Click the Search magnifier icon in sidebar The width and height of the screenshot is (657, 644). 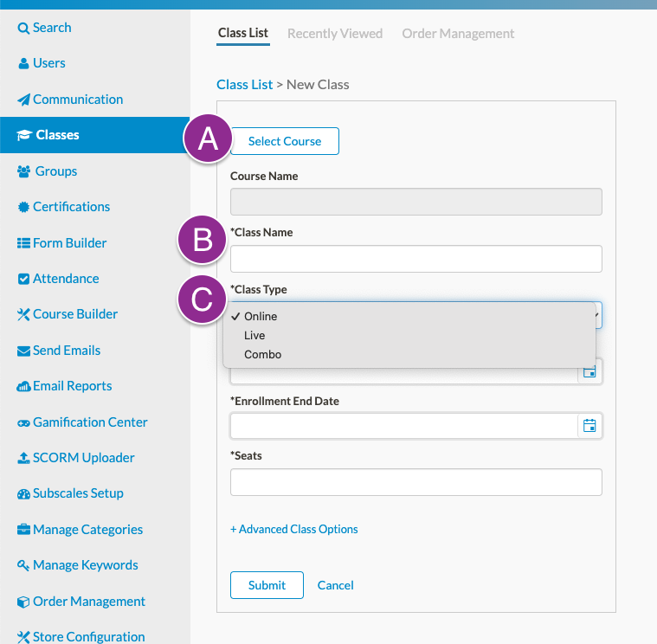click(23, 28)
